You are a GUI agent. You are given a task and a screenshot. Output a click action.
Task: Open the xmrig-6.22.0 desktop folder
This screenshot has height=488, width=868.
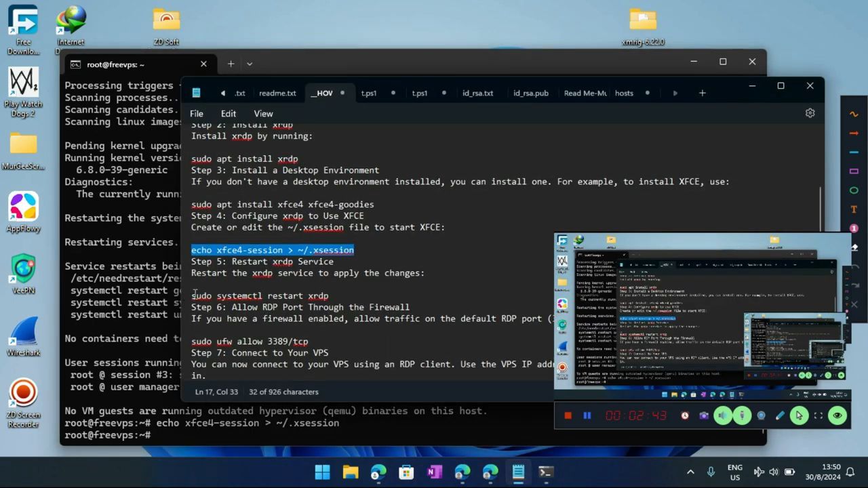[643, 27]
